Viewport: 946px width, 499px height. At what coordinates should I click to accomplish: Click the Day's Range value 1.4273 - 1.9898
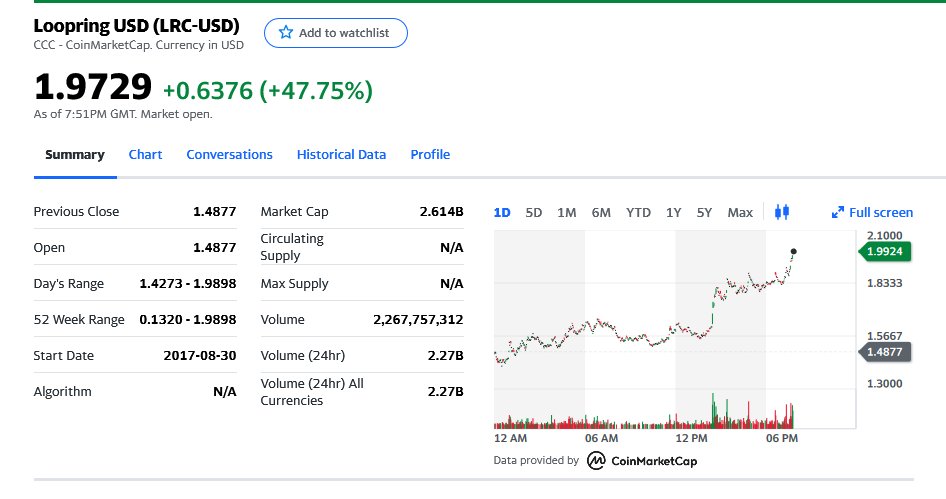[x=188, y=284]
